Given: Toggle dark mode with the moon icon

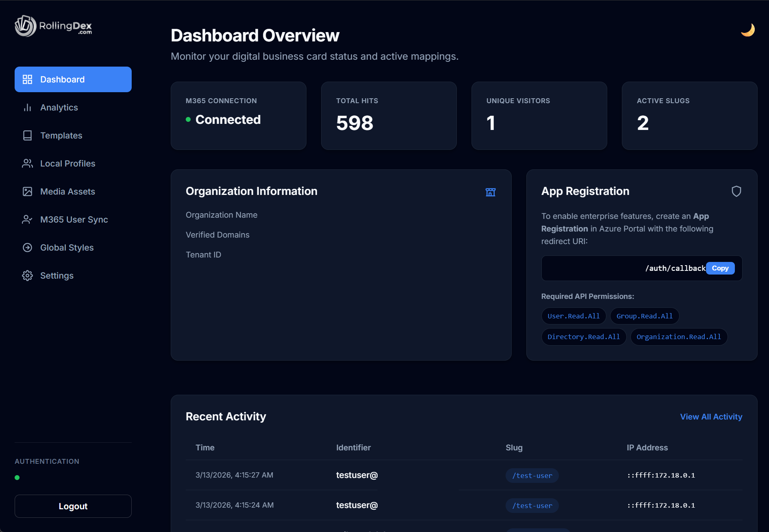Looking at the screenshot, I should coord(748,29).
